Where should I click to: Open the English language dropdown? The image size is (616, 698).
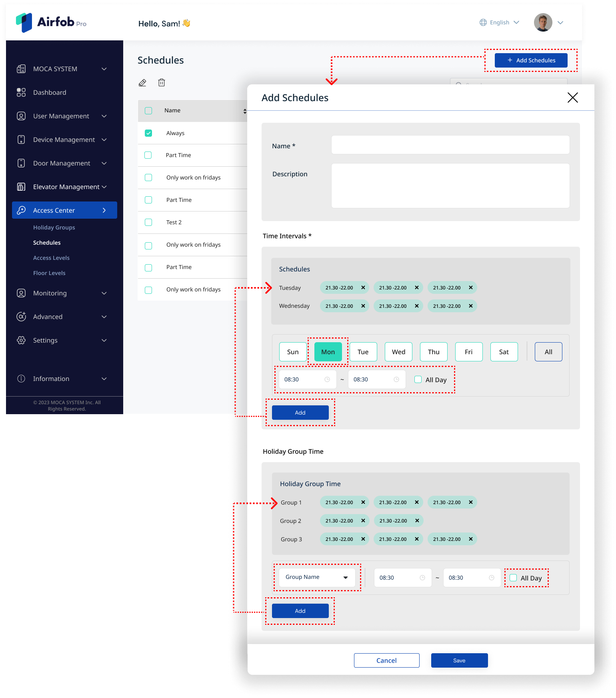(x=500, y=22)
